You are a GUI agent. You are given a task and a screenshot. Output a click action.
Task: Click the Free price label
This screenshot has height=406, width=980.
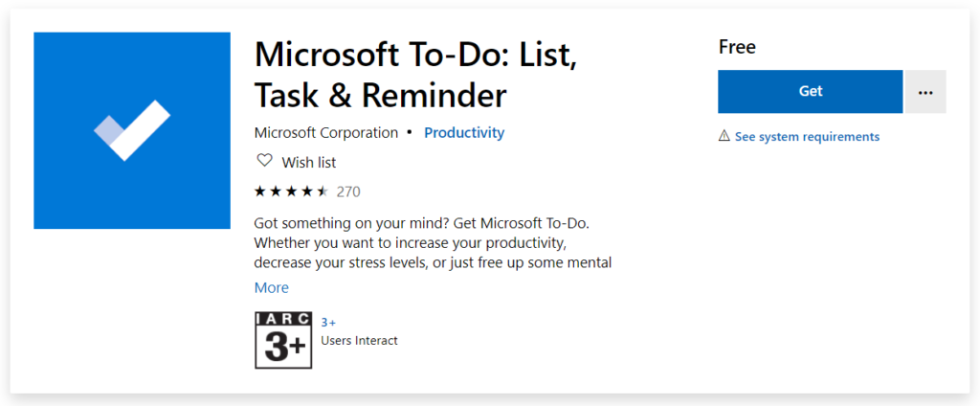(737, 47)
